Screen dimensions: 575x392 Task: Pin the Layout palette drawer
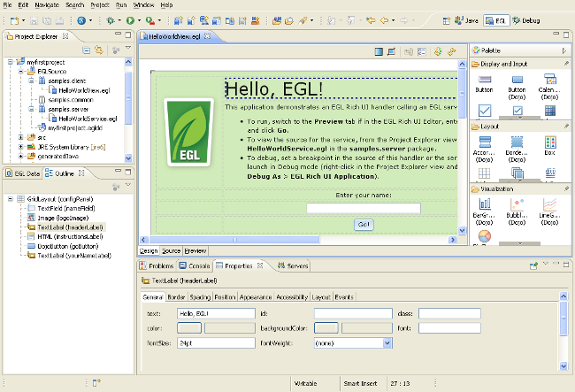point(566,127)
